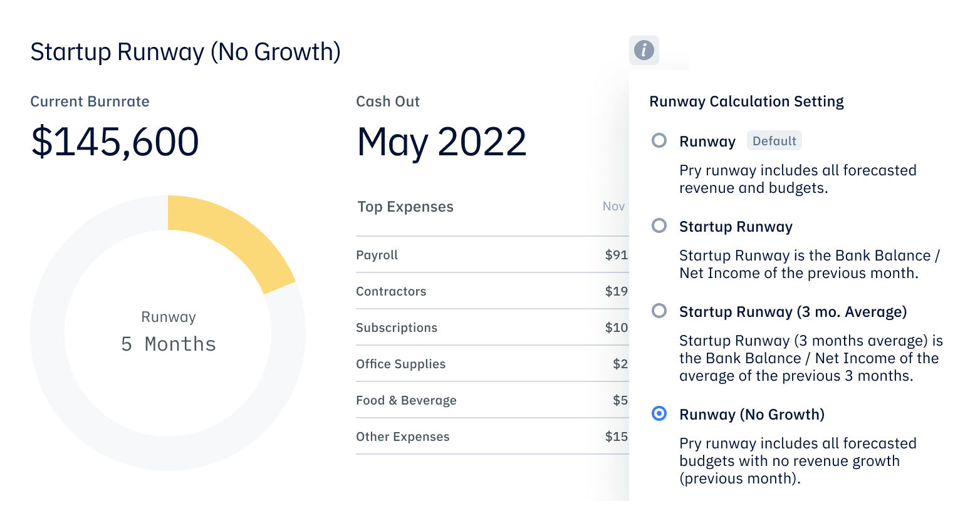Click the Runway Calculation Setting heading
980x506 pixels.
point(746,101)
